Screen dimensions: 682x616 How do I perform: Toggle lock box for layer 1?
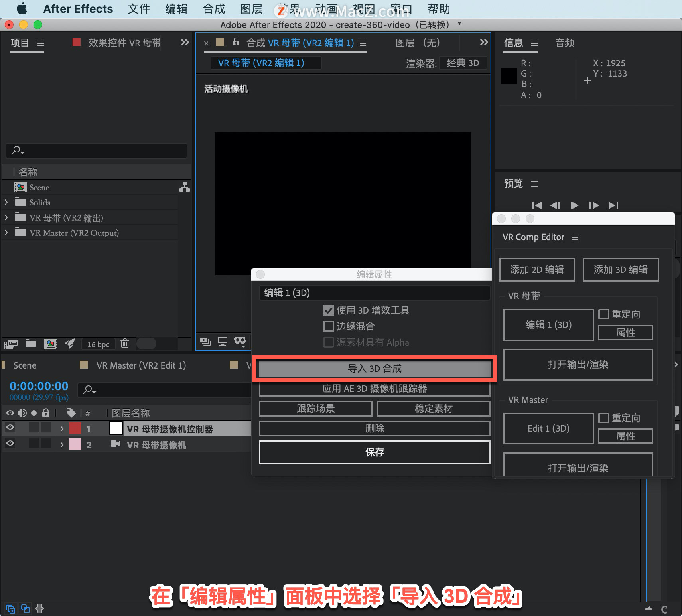46,428
